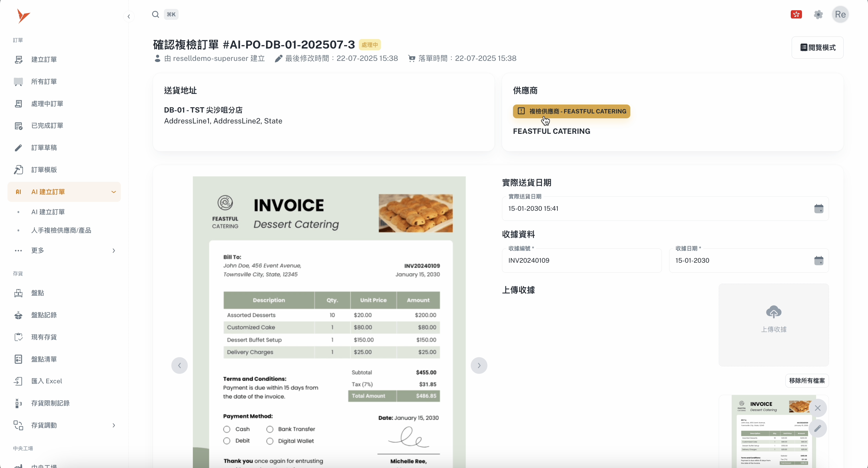Viewport: 868px width, 468px height.
Task: Show next invoice image
Action: (479, 365)
